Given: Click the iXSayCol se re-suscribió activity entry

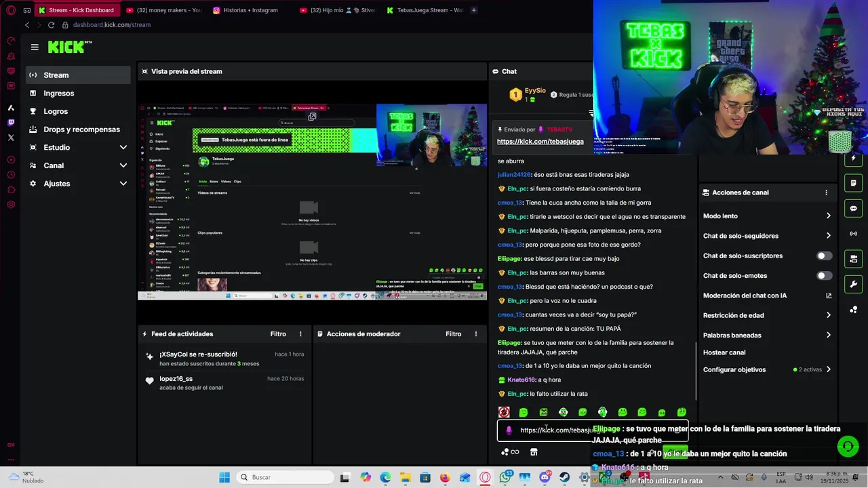Looking at the screenshot, I should (224, 359).
